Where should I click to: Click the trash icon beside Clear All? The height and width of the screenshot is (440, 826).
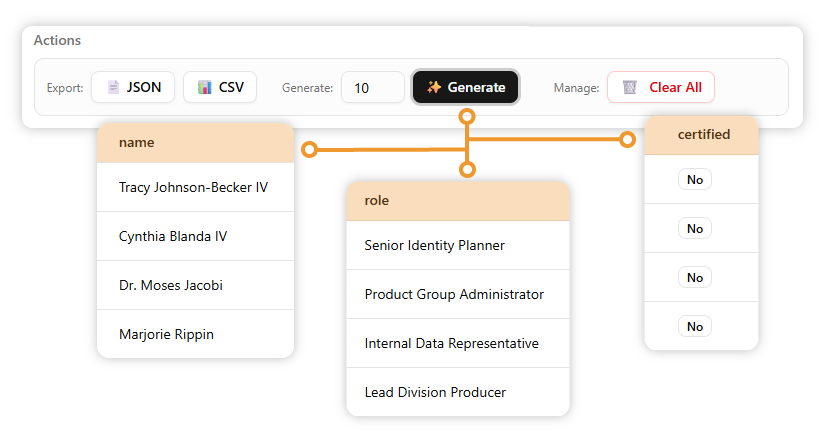point(629,87)
